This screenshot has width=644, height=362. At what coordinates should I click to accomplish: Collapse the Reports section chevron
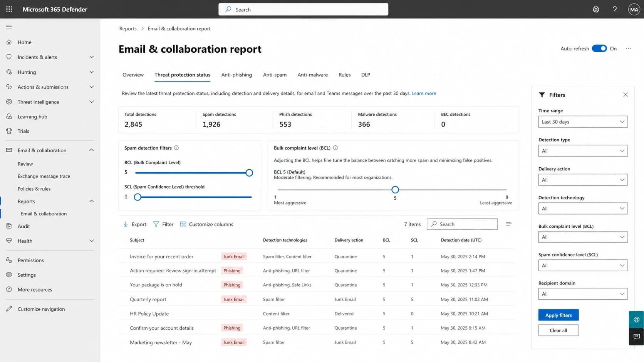(x=92, y=201)
